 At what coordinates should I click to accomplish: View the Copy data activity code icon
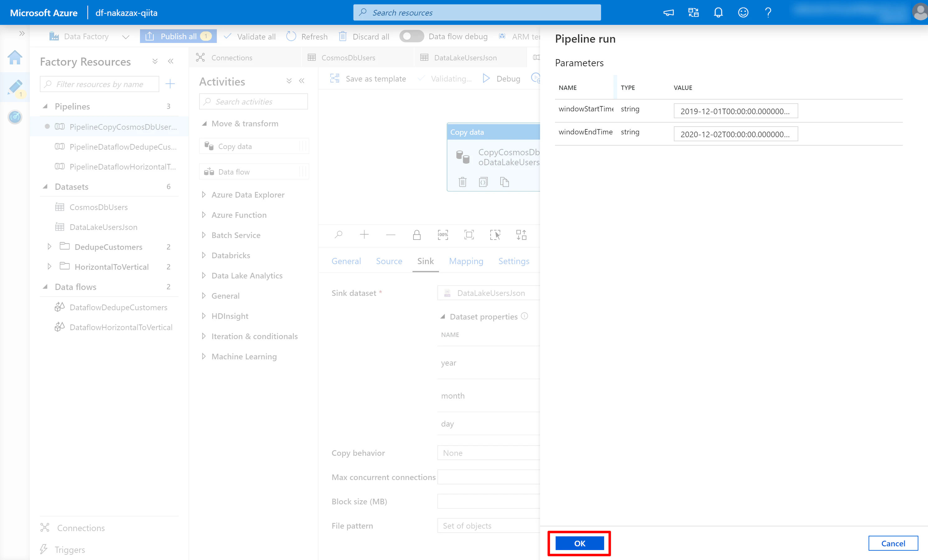483,182
